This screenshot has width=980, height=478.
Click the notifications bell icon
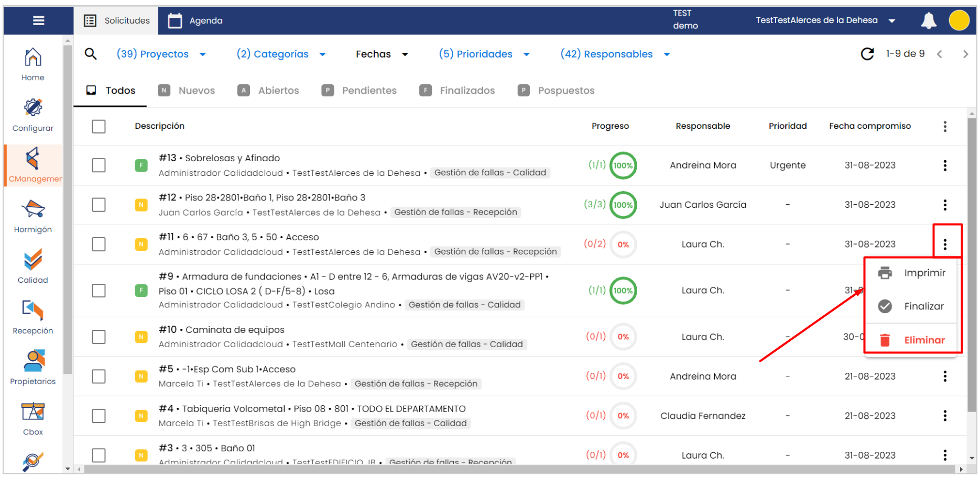[928, 20]
